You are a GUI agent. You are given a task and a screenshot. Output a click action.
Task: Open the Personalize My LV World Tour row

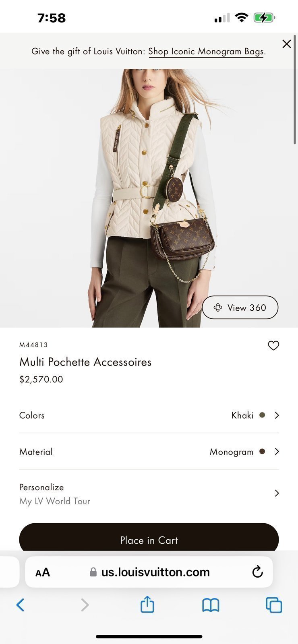[x=149, y=494]
